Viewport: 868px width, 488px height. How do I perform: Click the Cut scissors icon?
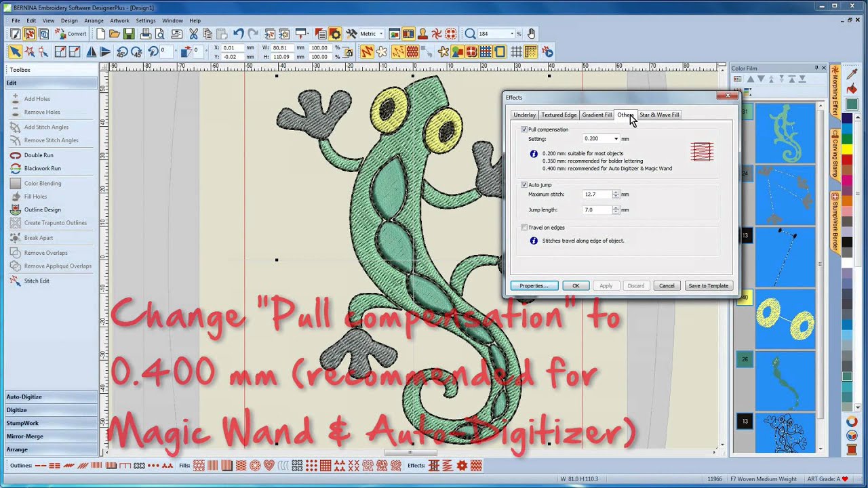[x=193, y=34]
